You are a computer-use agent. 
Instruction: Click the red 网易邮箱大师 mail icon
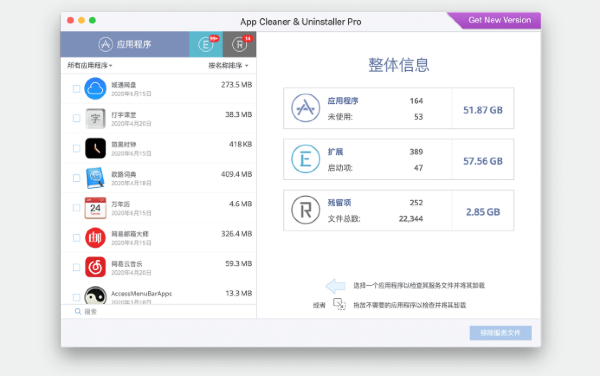pos(95,238)
